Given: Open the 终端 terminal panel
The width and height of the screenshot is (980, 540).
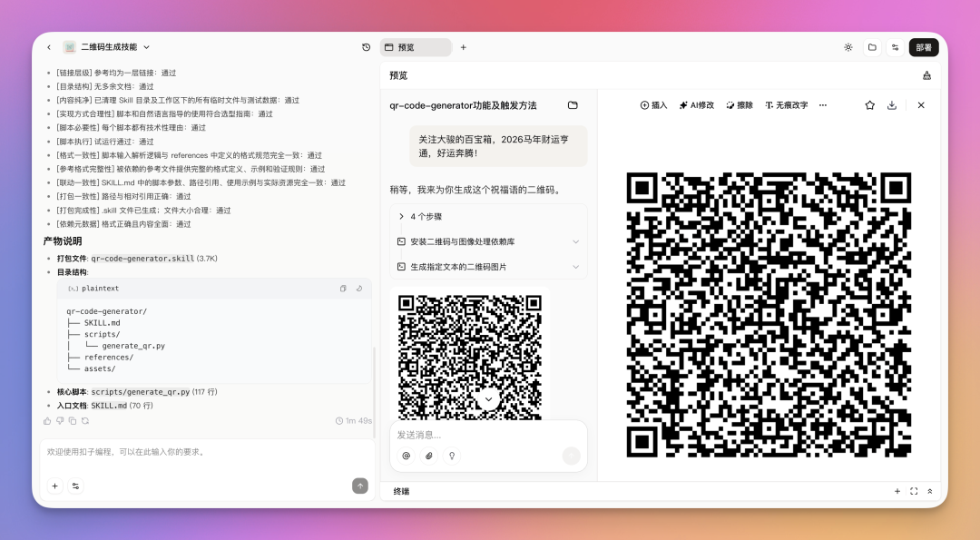Looking at the screenshot, I should tap(401, 491).
